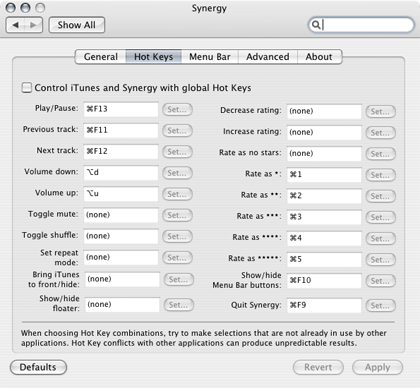Click the Next track hot key field
This screenshot has width=420, height=388.
pyautogui.click(x=121, y=152)
